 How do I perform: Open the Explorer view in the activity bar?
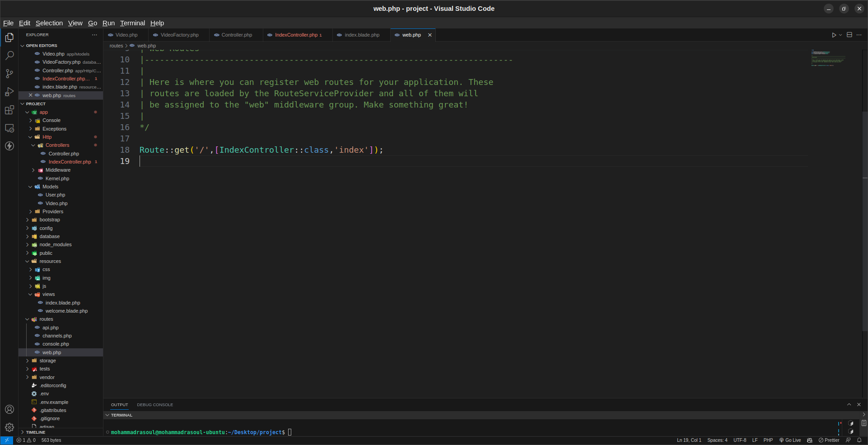pos(9,37)
